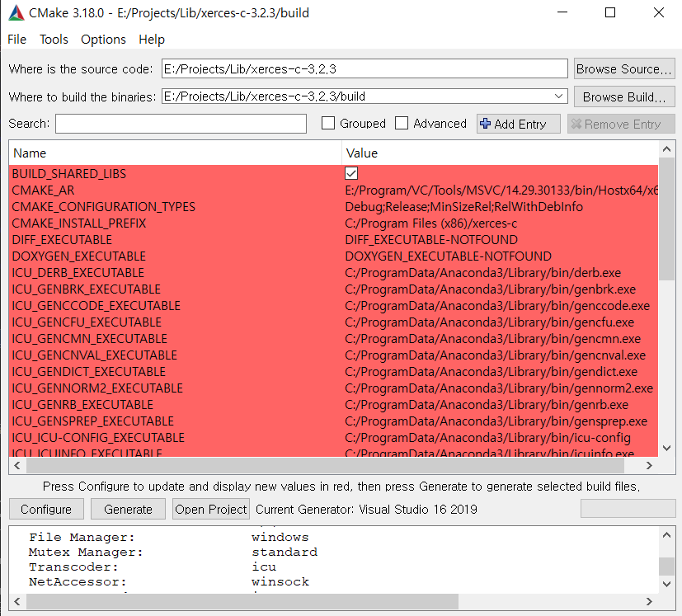Select the DIFF_EXECUTABLE entry

(62, 240)
